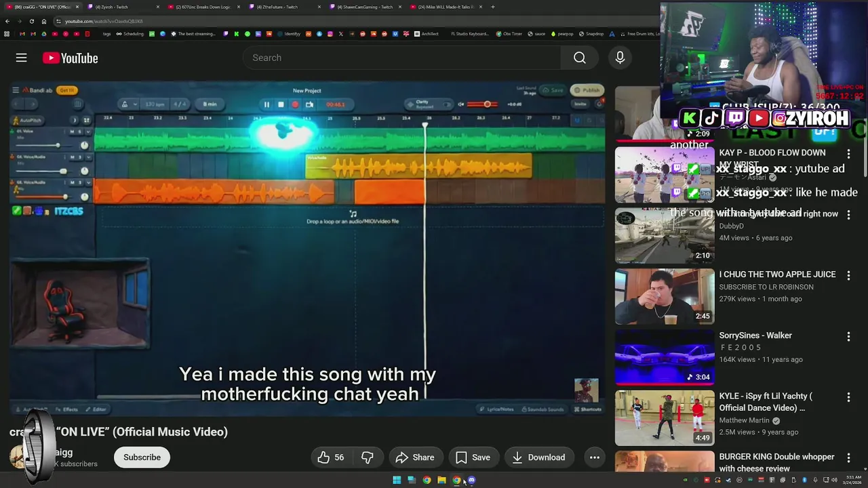Screen dimensions: 868x488
Task: Open options for I CHUG THE TWO APPLE JUICE
Action: click(848, 275)
